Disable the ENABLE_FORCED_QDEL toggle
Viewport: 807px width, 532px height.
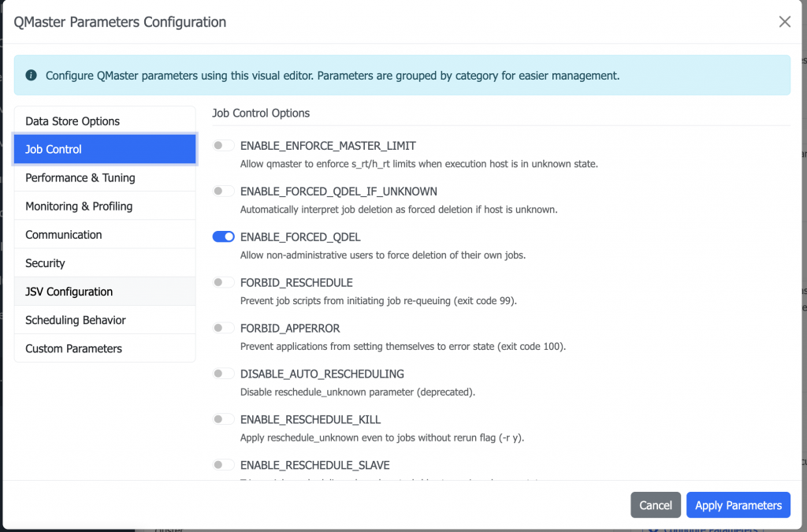point(224,237)
